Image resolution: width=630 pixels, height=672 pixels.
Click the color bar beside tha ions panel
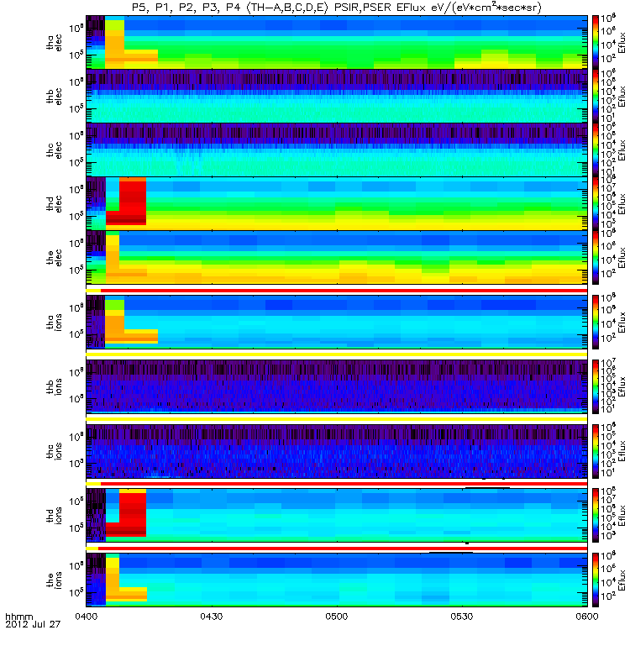click(x=596, y=322)
